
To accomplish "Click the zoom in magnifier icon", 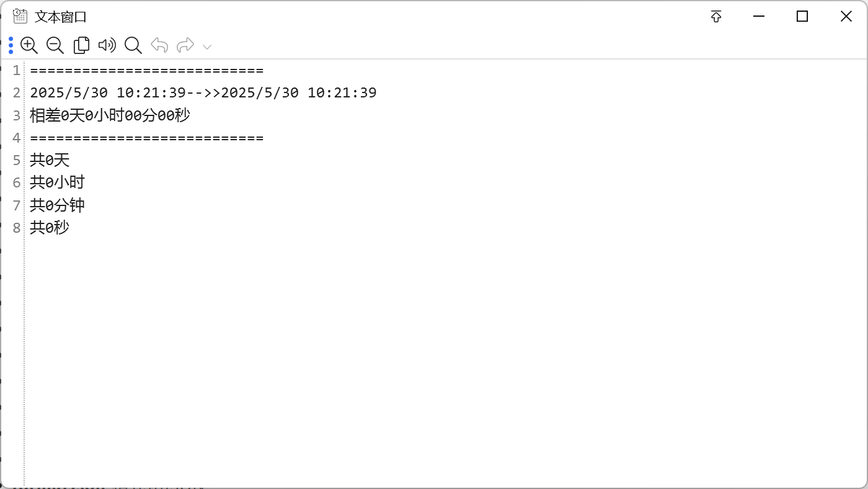I will point(29,45).
